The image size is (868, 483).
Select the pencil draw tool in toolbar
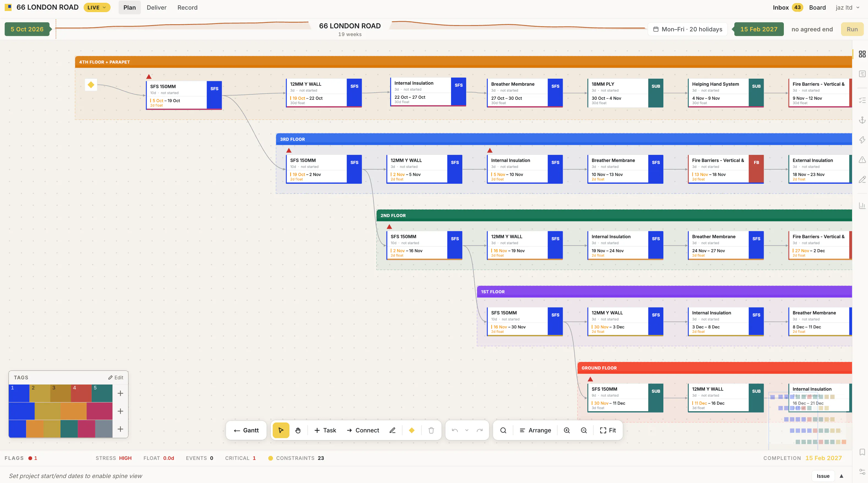[x=392, y=430]
